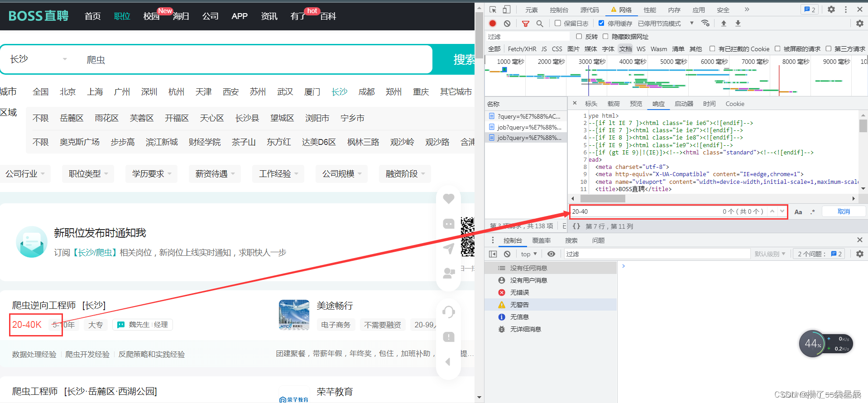Screen dimensions: 868x403
Task: Open 爬虫逆向工程师 job listing
Action: (44, 306)
